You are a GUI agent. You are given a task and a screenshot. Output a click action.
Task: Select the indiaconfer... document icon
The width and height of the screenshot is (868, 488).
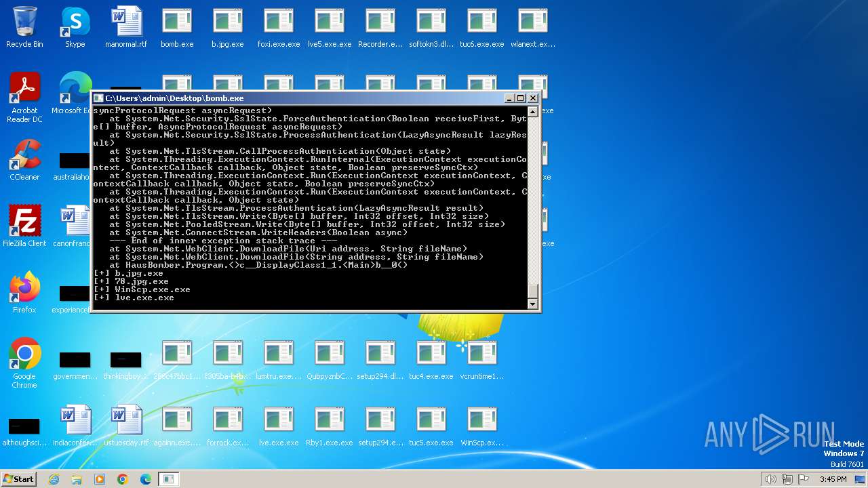click(75, 426)
